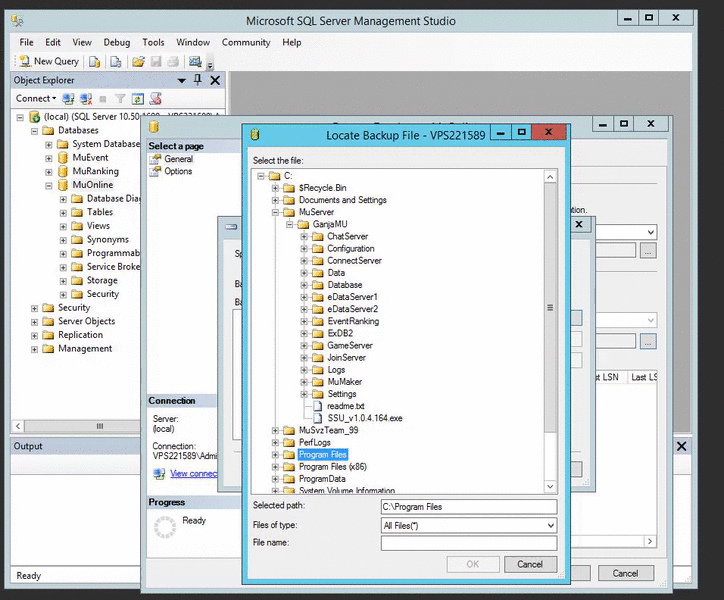Select the Database folder under GanjaMU

344,285
